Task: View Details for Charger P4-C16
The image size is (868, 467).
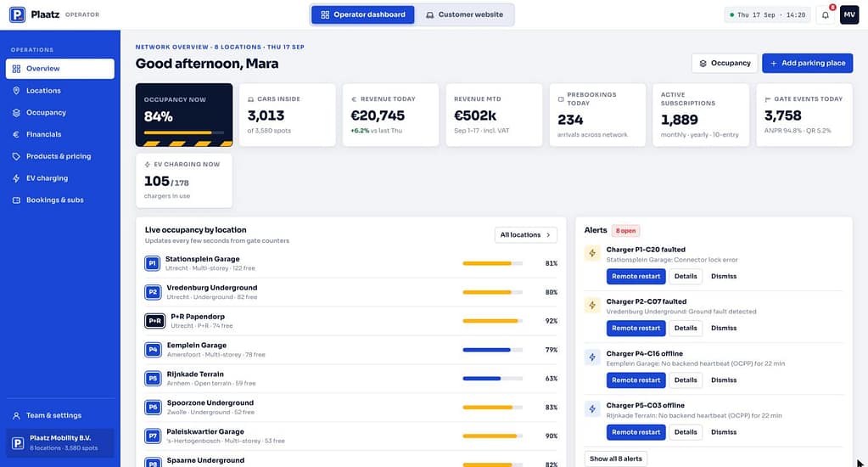Action: (x=686, y=380)
